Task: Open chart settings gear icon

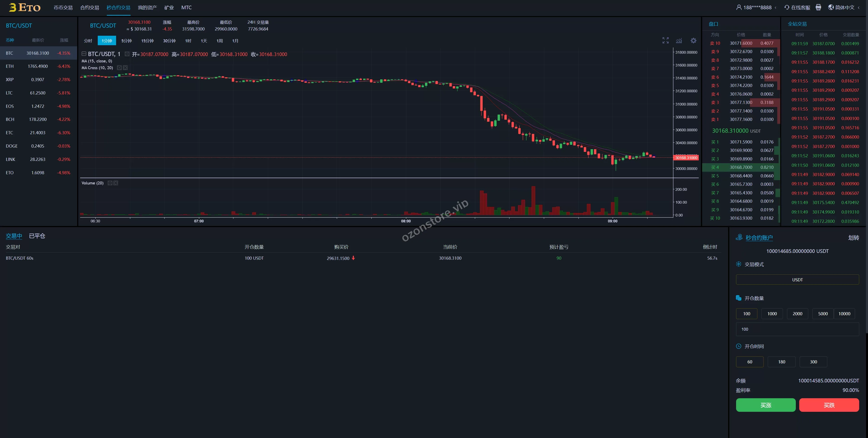Action: click(693, 40)
